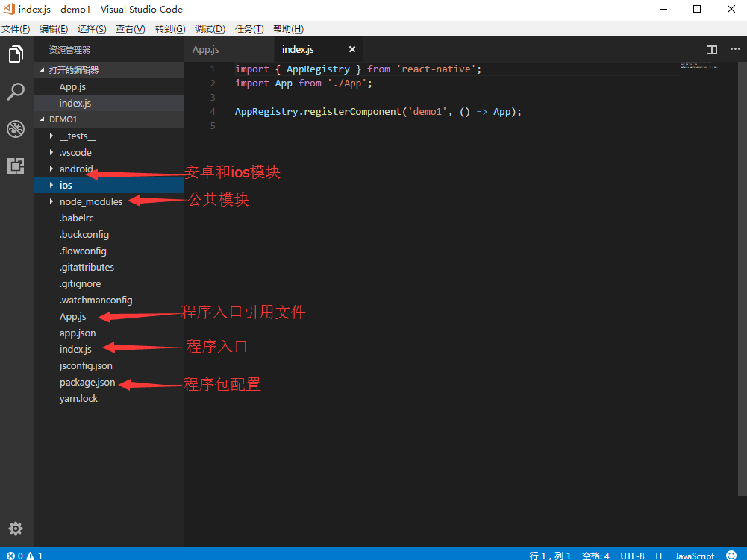Click the 资源管理器 panel title
Viewport: 747px width, 560px height.
(x=69, y=49)
